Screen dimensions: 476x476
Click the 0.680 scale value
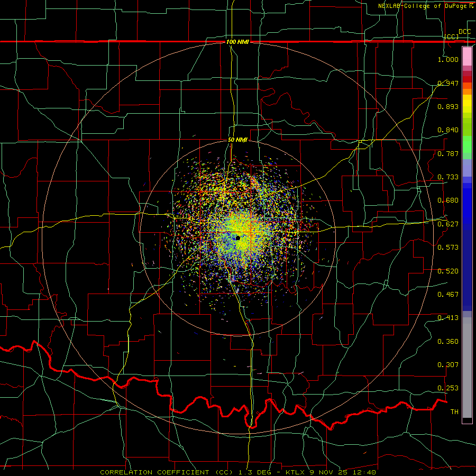click(448, 200)
